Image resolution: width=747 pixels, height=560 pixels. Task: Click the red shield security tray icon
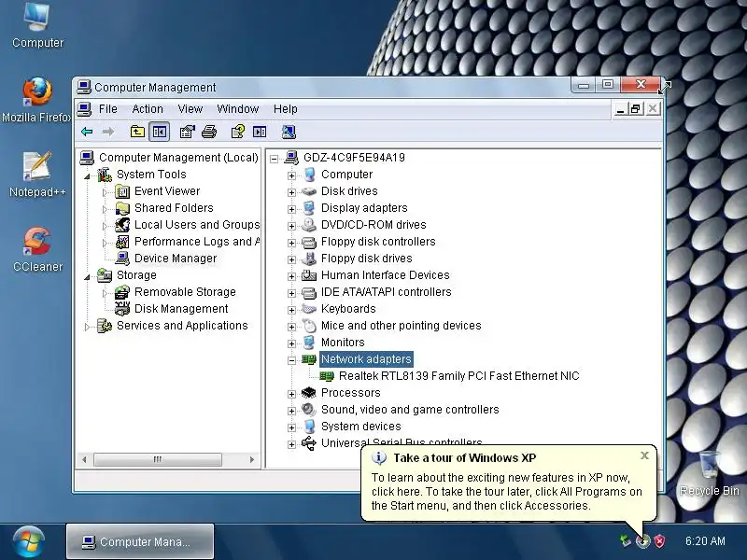tap(659, 541)
